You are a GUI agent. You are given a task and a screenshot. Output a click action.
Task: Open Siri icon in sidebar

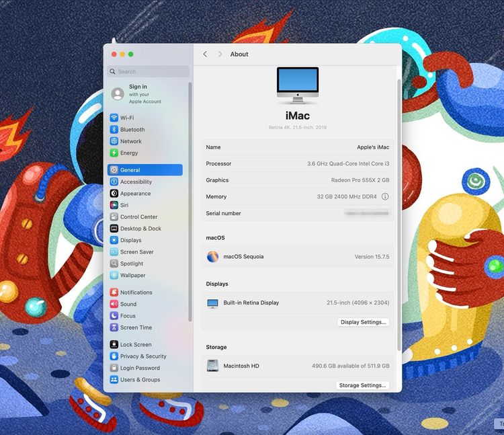click(x=114, y=205)
